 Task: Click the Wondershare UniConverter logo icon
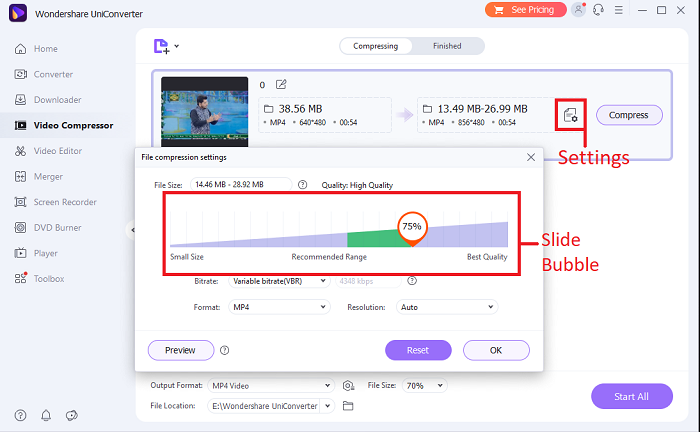[18, 13]
